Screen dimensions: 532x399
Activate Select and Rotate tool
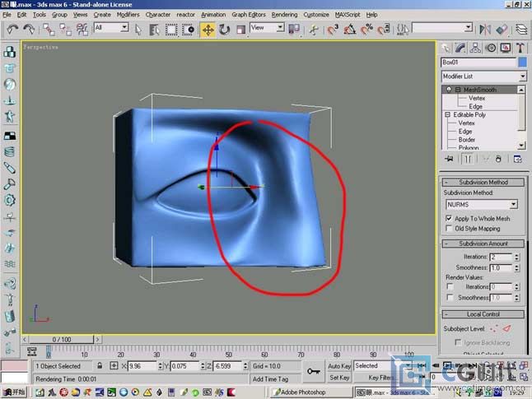224,30
